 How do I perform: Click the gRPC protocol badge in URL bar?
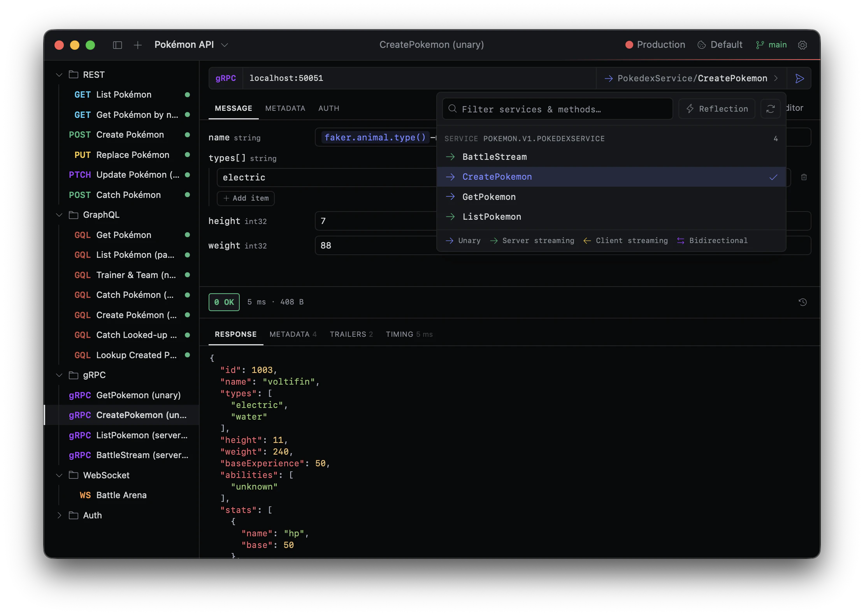point(226,79)
